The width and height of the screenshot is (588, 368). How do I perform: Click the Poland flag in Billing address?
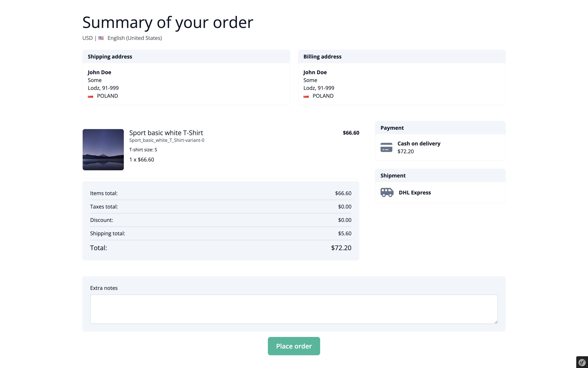point(306,96)
